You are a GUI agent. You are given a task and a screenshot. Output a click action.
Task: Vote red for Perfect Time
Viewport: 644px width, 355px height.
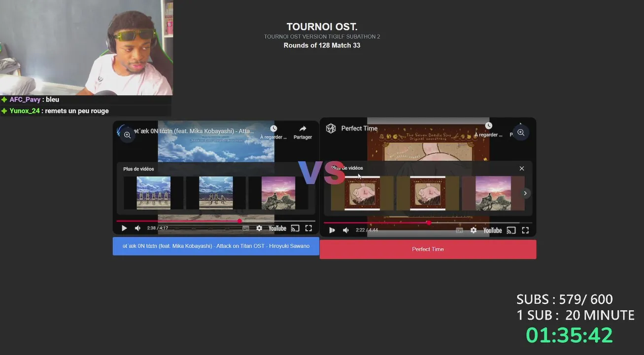pos(428,249)
